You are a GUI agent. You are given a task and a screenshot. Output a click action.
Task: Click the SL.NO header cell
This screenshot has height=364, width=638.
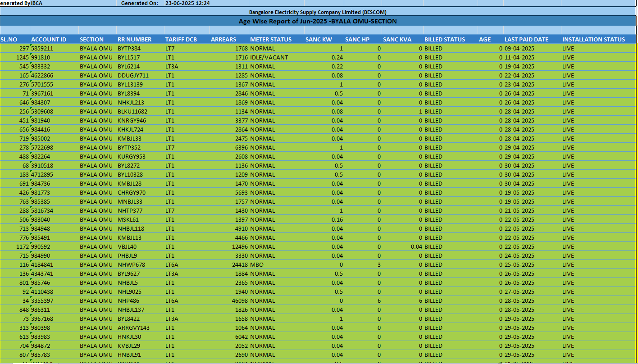(15, 39)
